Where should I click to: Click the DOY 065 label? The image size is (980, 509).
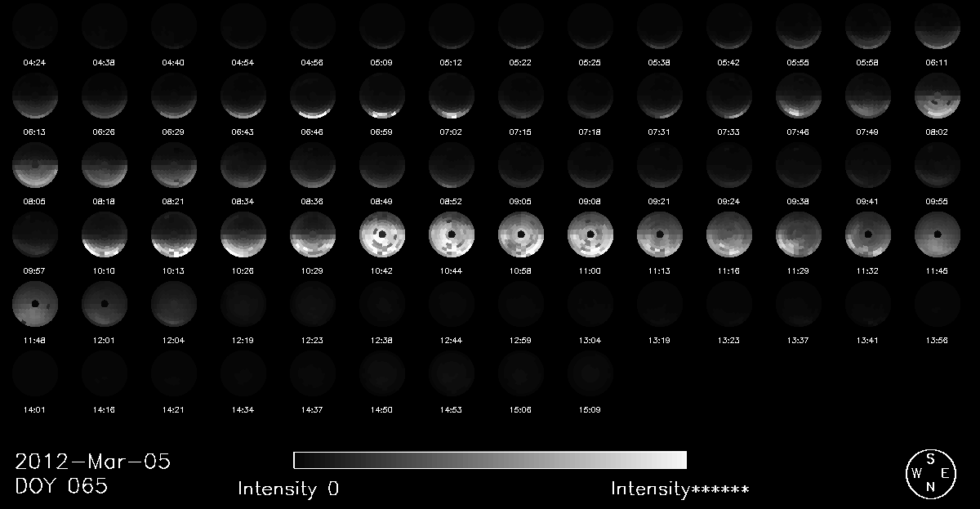coord(61,486)
